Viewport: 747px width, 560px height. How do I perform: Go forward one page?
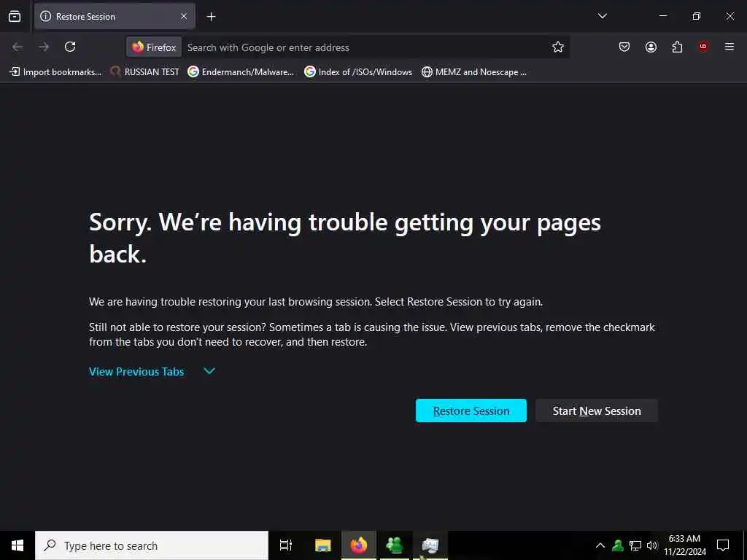point(44,47)
